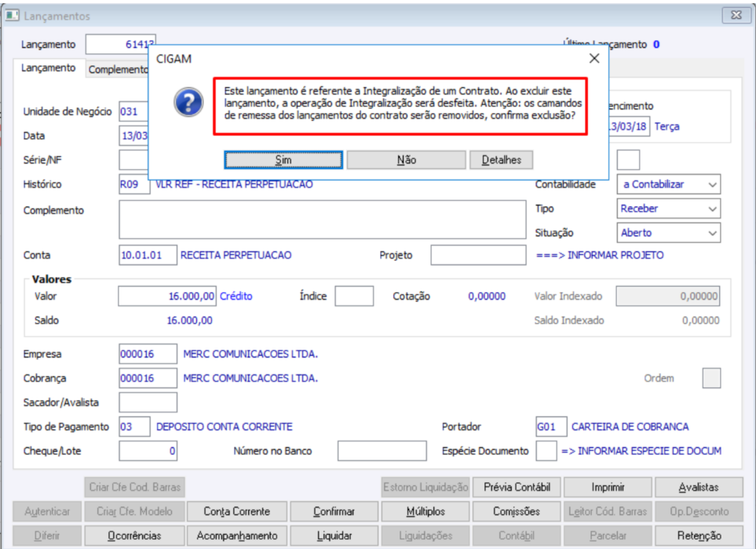Viewport: 756px width, 549px height.
Task: Click the Op.Desconto button
Action: click(x=699, y=511)
